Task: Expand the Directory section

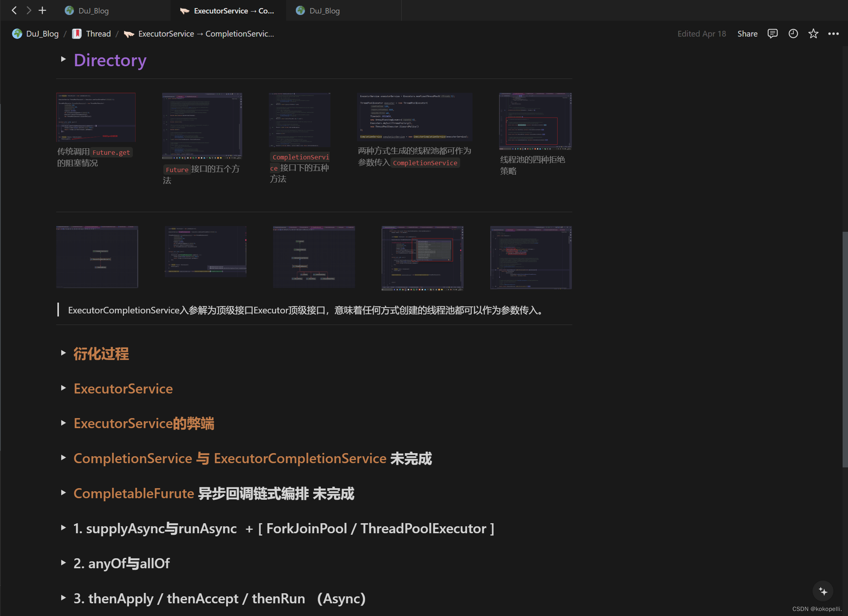Action: (x=64, y=59)
